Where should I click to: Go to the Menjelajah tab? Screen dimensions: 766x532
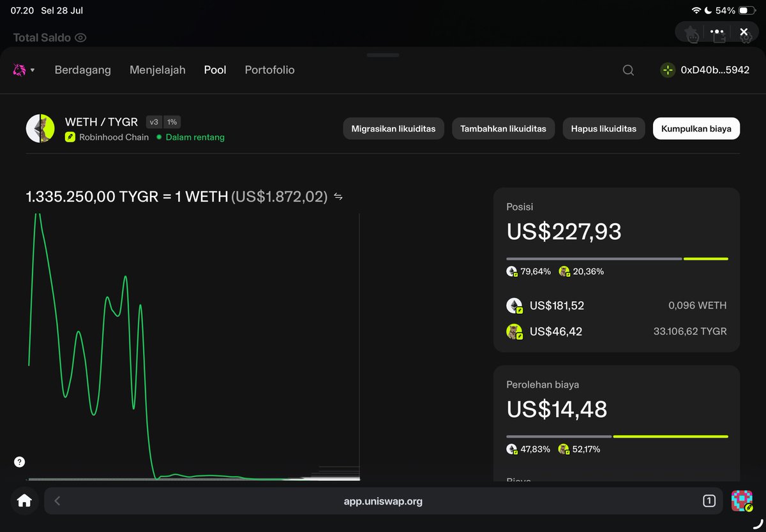point(158,70)
